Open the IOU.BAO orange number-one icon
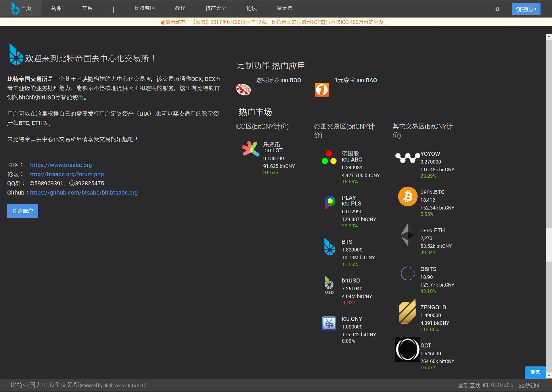Viewport: 552px width, 392px height. pyautogui.click(x=322, y=90)
